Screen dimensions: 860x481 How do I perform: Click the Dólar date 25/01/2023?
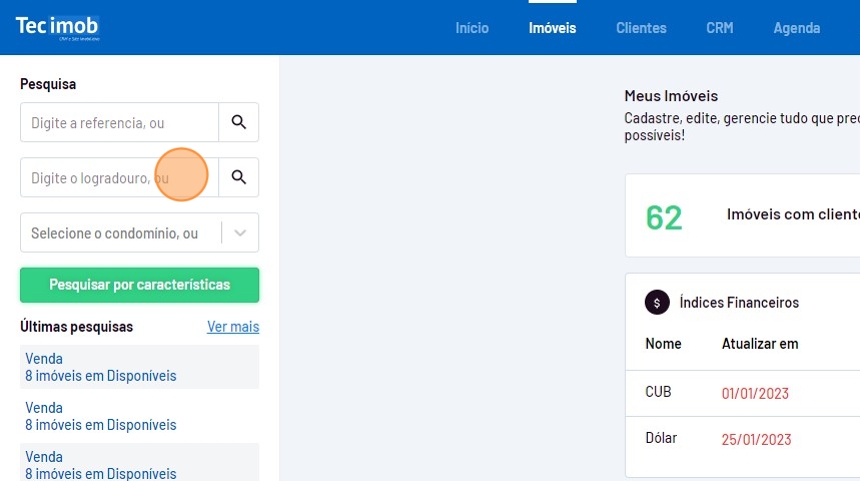point(756,440)
